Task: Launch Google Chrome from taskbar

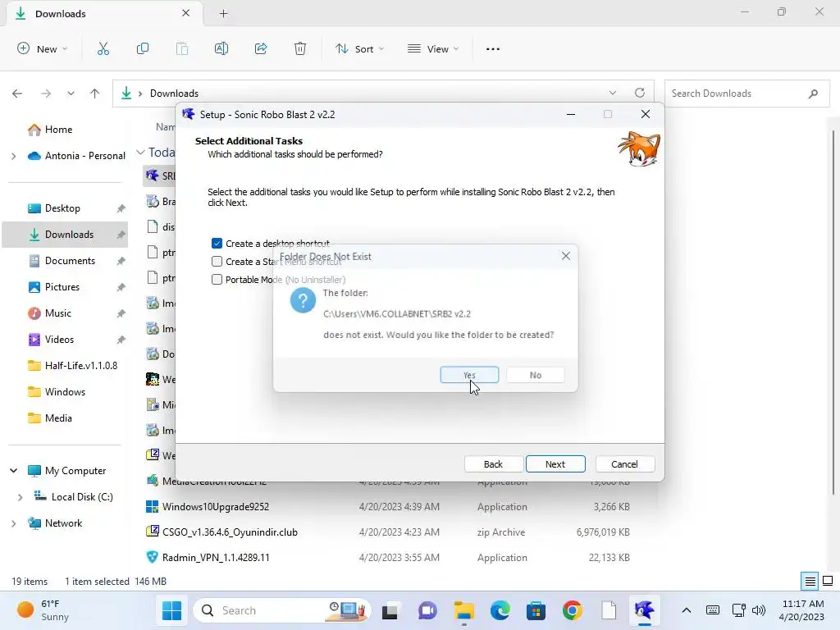Action: click(x=572, y=610)
